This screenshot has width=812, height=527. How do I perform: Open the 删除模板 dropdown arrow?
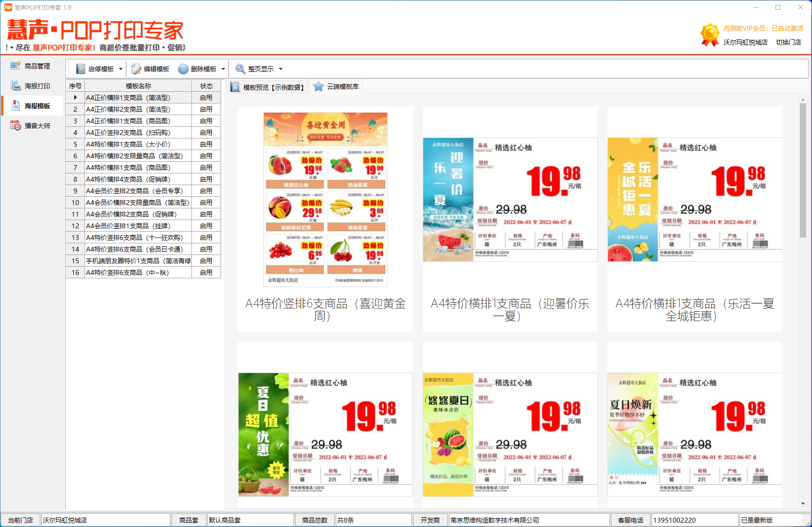[x=223, y=68]
